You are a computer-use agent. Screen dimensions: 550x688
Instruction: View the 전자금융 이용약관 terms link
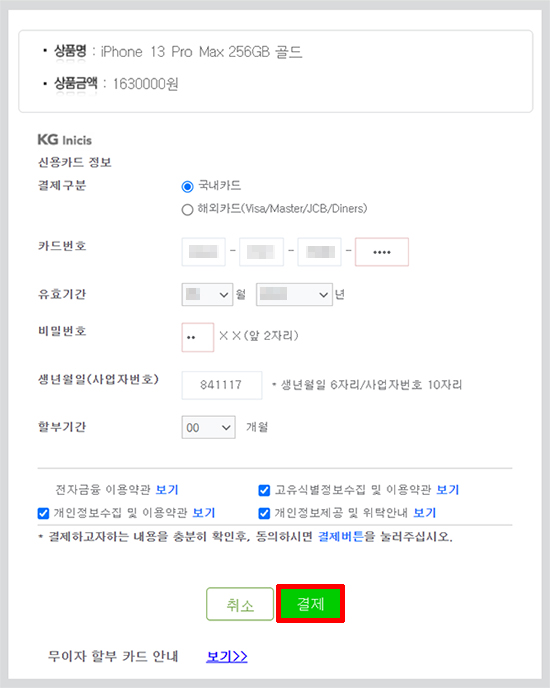(167, 490)
